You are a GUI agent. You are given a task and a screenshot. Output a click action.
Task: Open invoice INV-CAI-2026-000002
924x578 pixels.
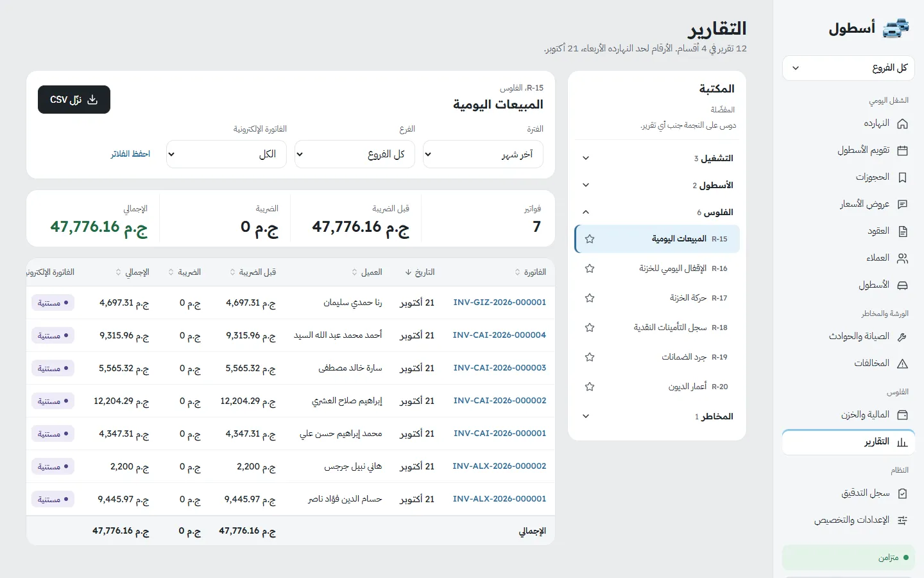click(x=500, y=401)
